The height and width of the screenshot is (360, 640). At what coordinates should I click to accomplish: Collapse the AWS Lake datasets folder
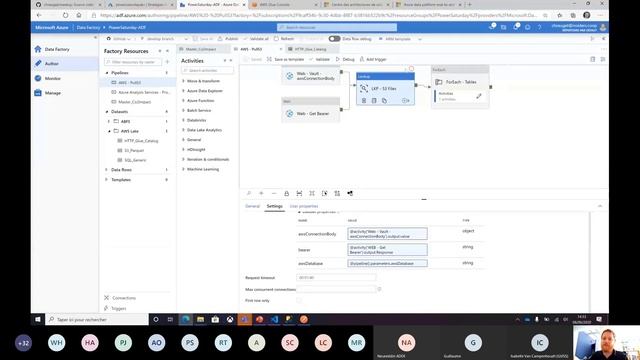109,131
